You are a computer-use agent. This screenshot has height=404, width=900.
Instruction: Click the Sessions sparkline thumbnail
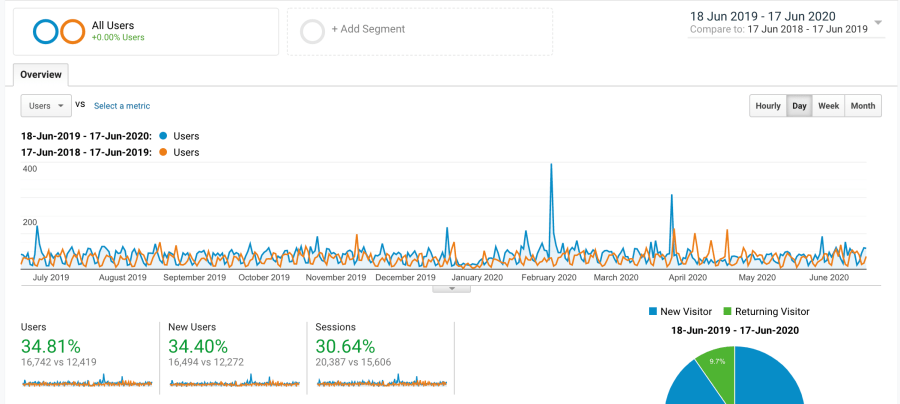(x=380, y=381)
